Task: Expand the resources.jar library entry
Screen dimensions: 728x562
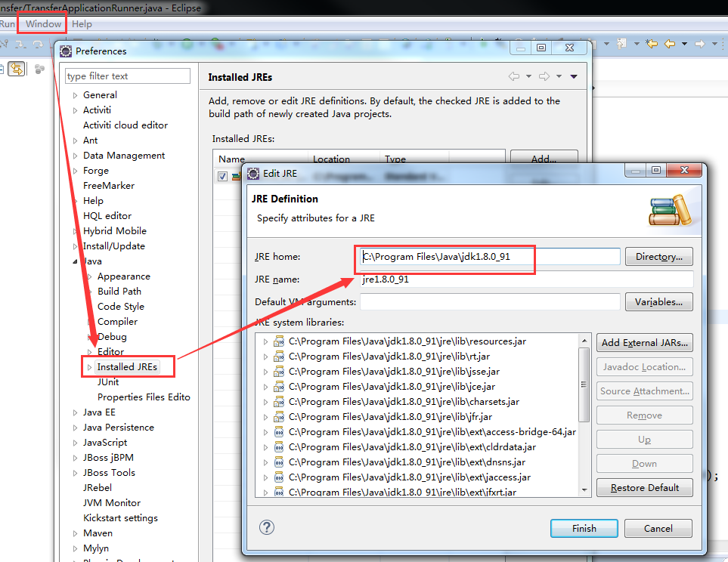Action: pyautogui.click(x=265, y=341)
